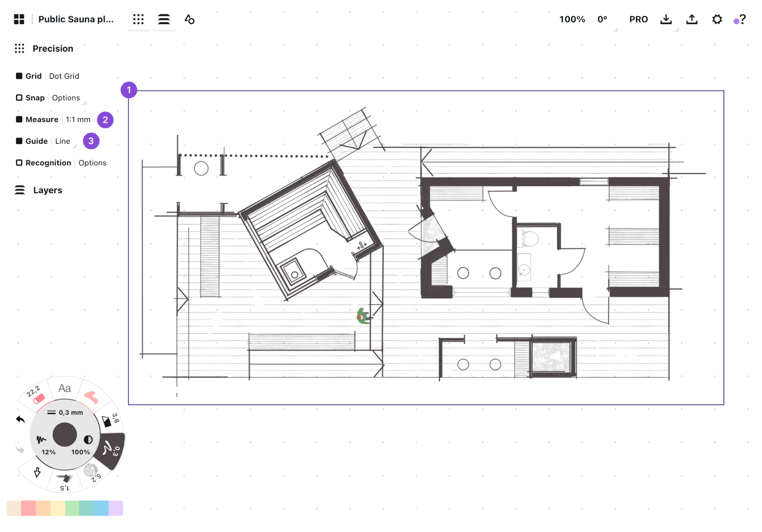Open the Layers icon in top bar
The height and width of the screenshot is (532, 762).
164,19
